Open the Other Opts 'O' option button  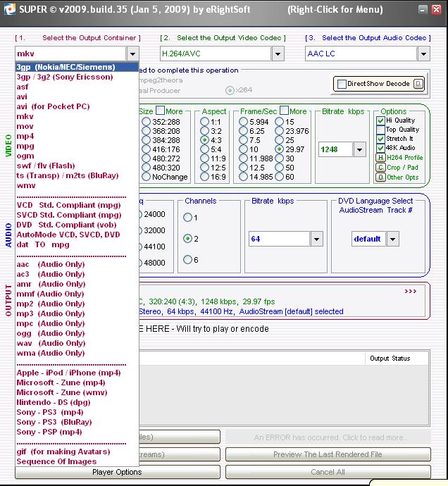(380, 177)
